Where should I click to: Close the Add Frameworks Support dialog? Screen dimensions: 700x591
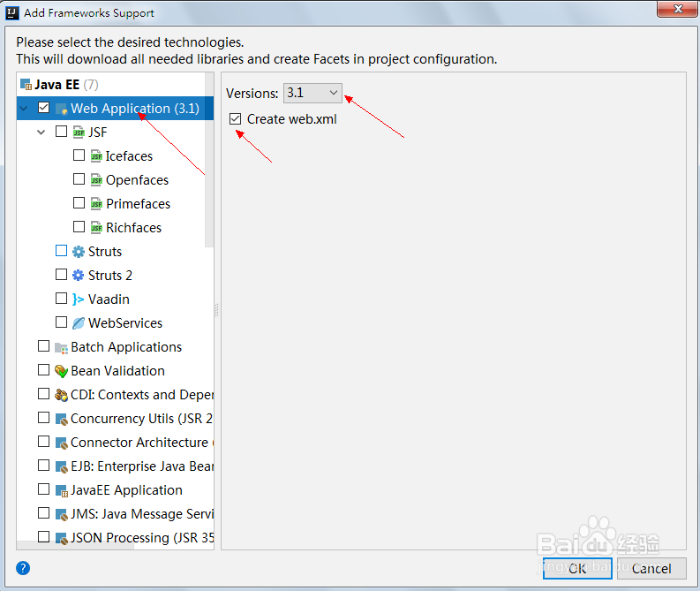pyautogui.click(x=678, y=9)
